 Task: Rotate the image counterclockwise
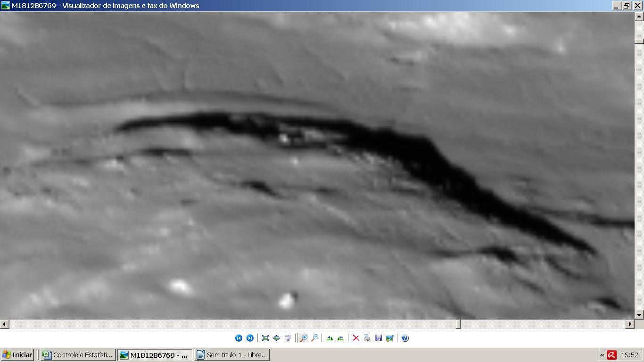coord(340,338)
